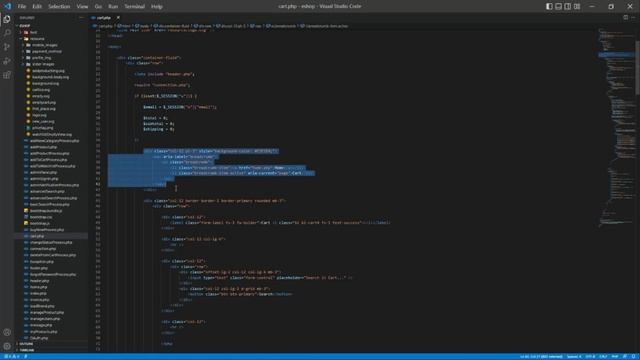Open background.svg in the explorer
The image size is (640, 360).
pyautogui.click(x=45, y=83)
